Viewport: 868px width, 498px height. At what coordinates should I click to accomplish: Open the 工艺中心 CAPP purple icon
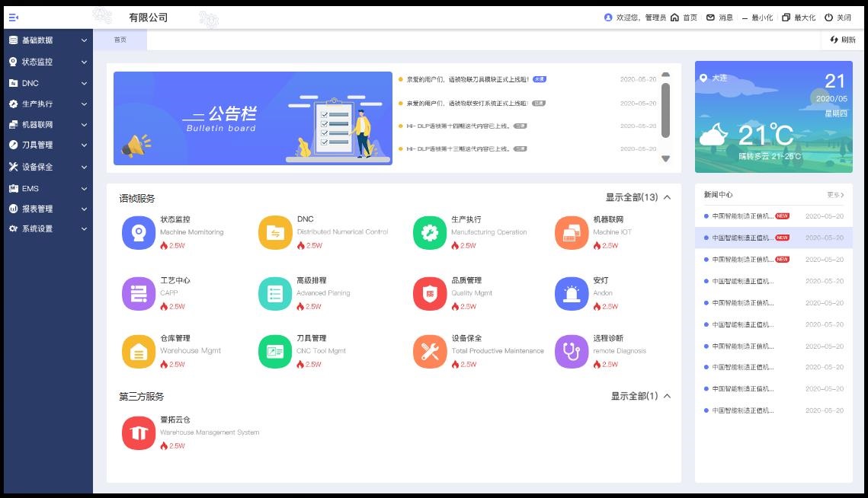tap(138, 294)
